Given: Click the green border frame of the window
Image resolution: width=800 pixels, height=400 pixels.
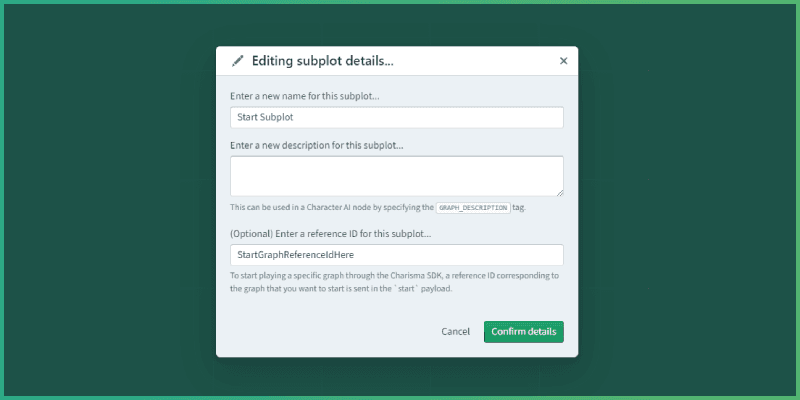Looking at the screenshot, I should click(x=400, y=2).
